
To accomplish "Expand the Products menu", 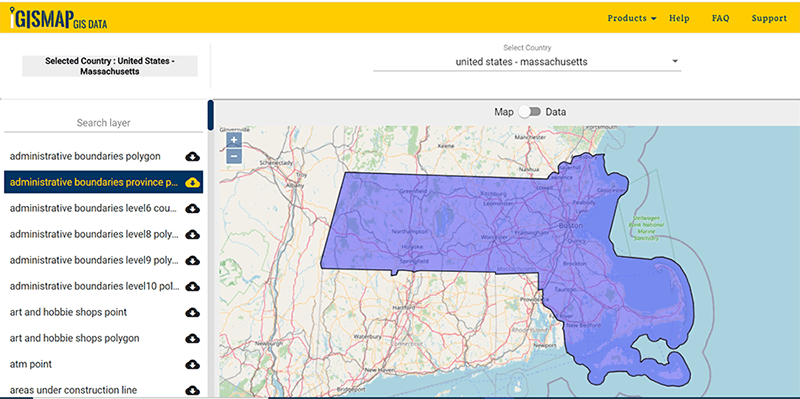I will (632, 18).
